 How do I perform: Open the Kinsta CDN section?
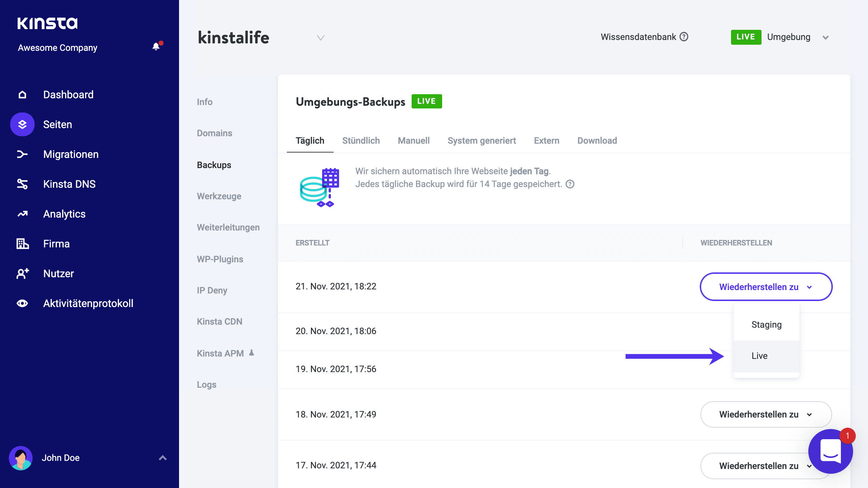coord(219,321)
